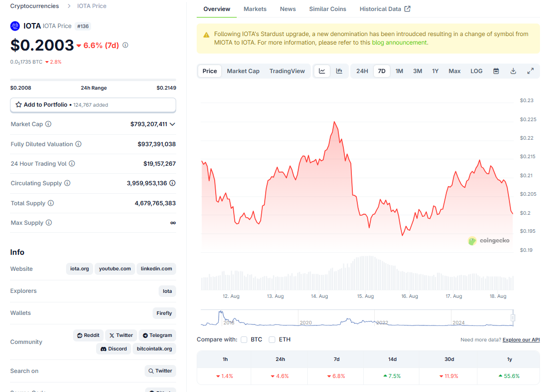Open the linkedin.com website link

pos(157,269)
